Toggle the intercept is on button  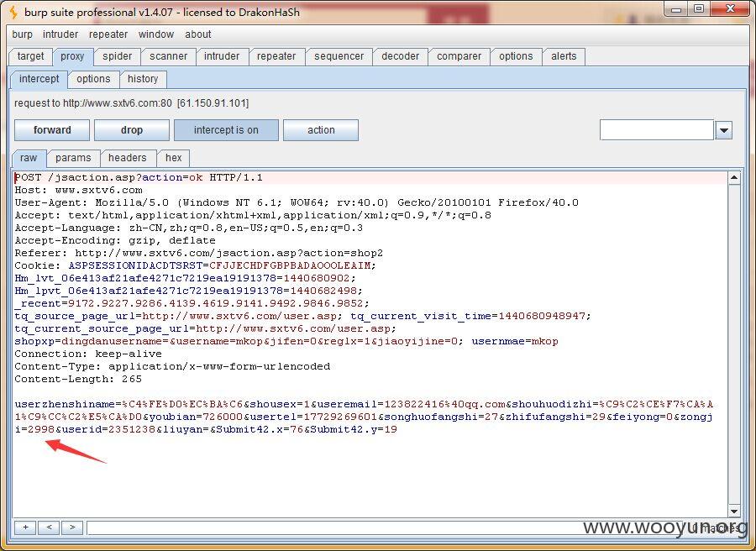[226, 130]
